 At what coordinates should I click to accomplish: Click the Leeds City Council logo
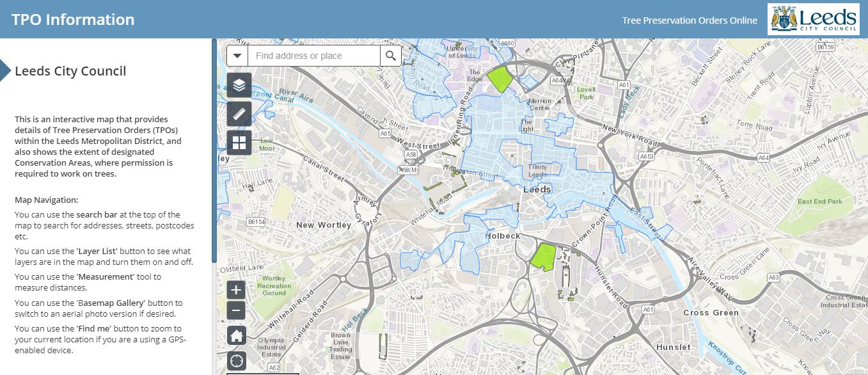point(813,19)
